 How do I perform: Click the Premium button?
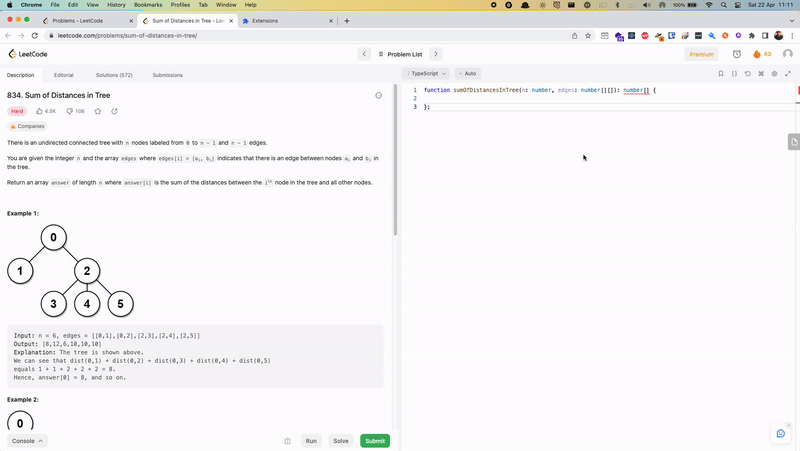[x=702, y=54]
